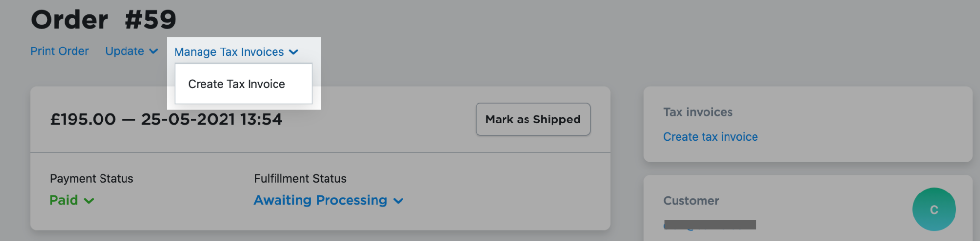Viewport: 980px width, 241px height.
Task: Click the green chevron next to Paid
Action: [x=89, y=201]
